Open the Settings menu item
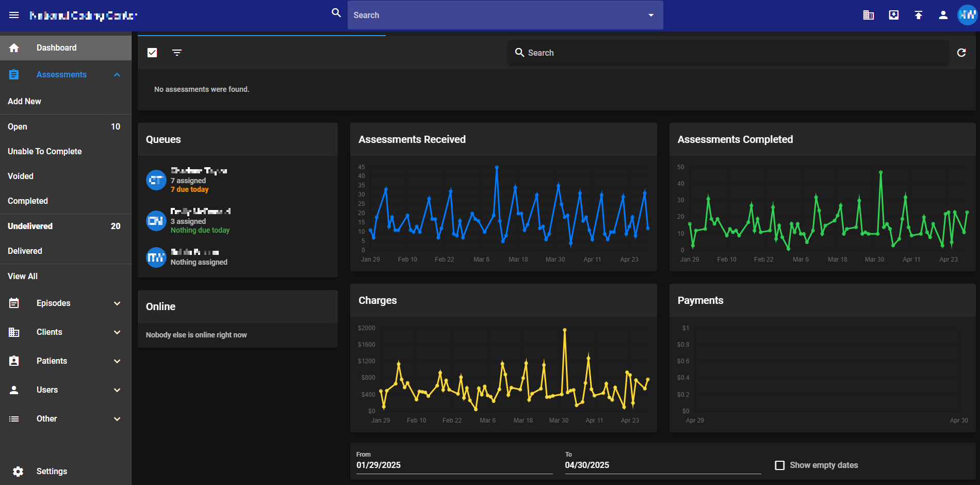 click(x=66, y=472)
